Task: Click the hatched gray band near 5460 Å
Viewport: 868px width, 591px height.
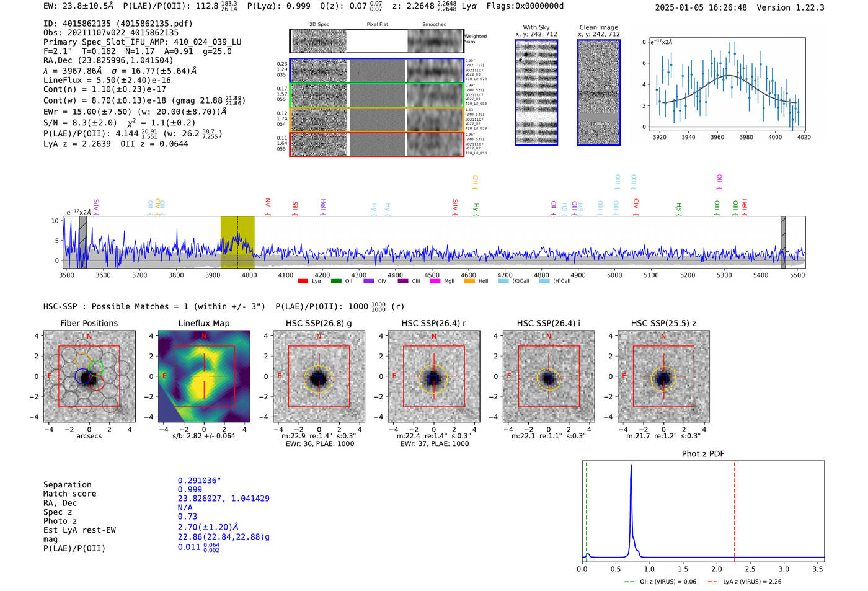Action: (783, 242)
